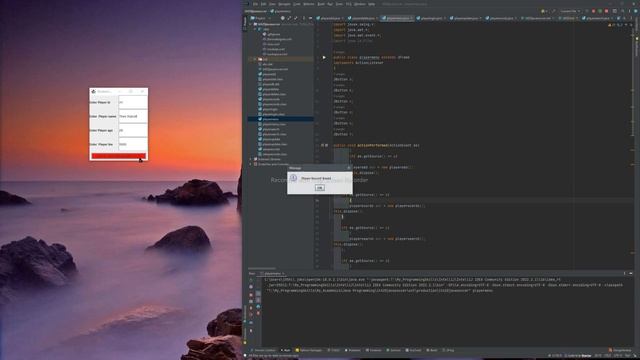Toggle soft-wrap in the Run console

(258, 293)
